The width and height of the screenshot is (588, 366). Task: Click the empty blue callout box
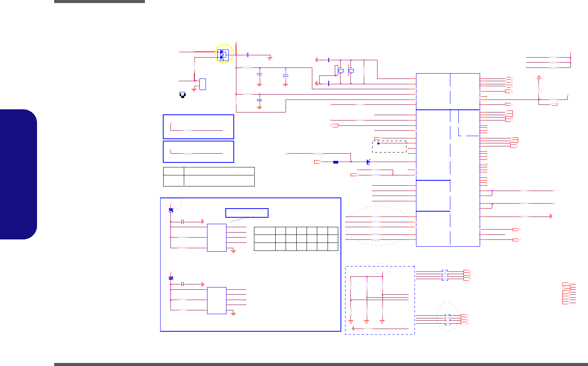coord(247,213)
